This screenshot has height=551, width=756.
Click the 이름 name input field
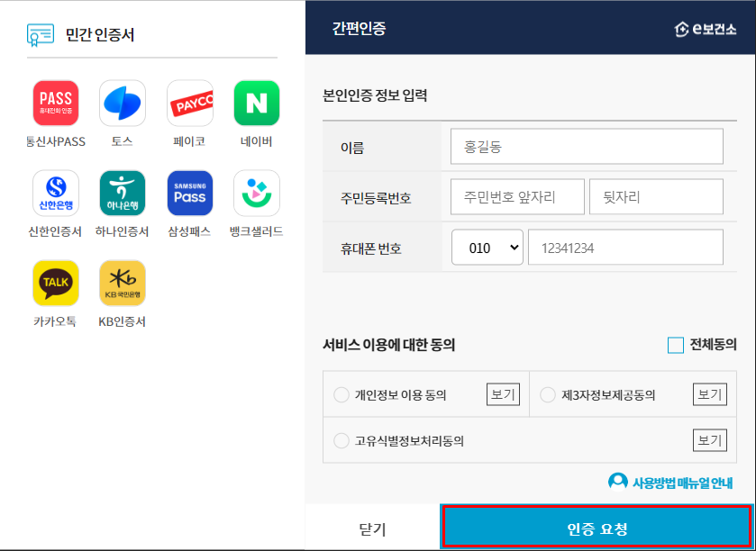587,147
